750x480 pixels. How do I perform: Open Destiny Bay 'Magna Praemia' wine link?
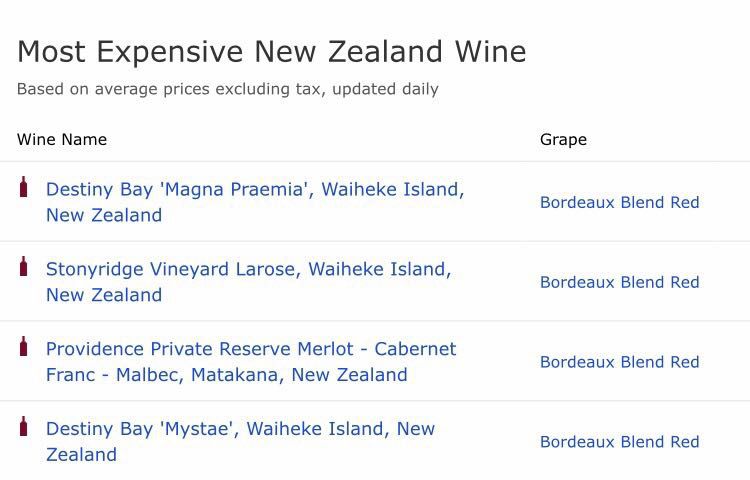pos(254,189)
